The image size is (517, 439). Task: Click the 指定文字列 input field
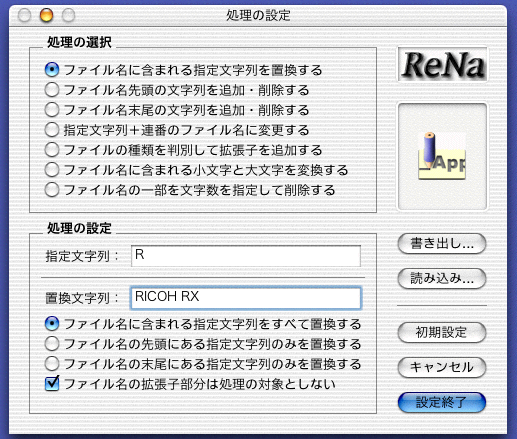[x=246, y=256]
